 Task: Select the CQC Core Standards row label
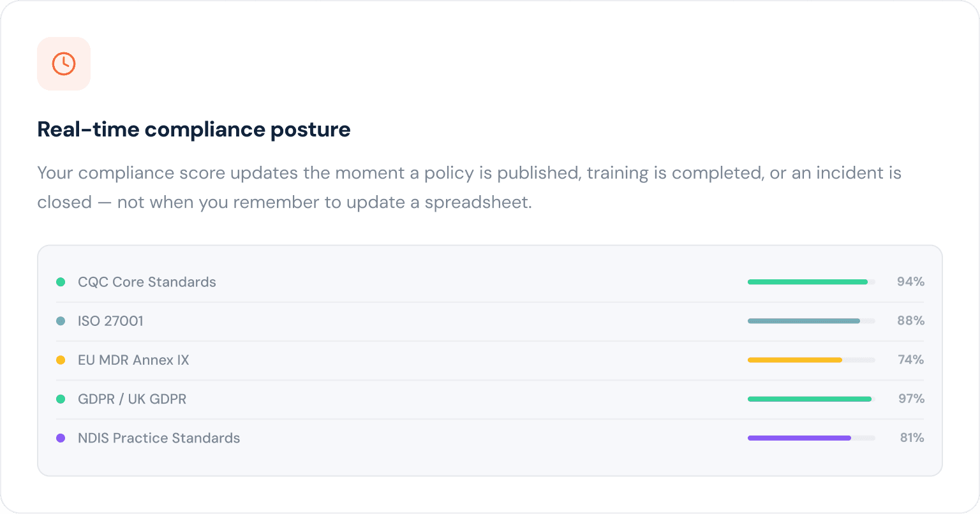click(x=147, y=282)
